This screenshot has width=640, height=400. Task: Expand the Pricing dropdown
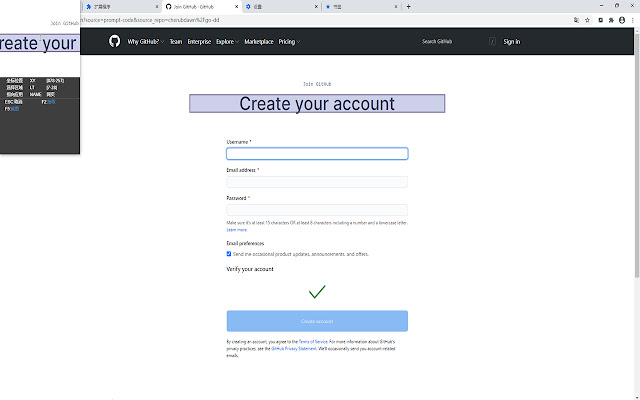289,42
